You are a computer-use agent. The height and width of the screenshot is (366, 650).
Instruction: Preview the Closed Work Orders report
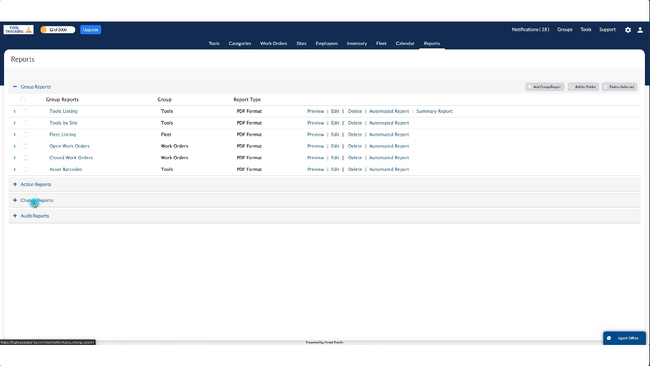click(315, 158)
